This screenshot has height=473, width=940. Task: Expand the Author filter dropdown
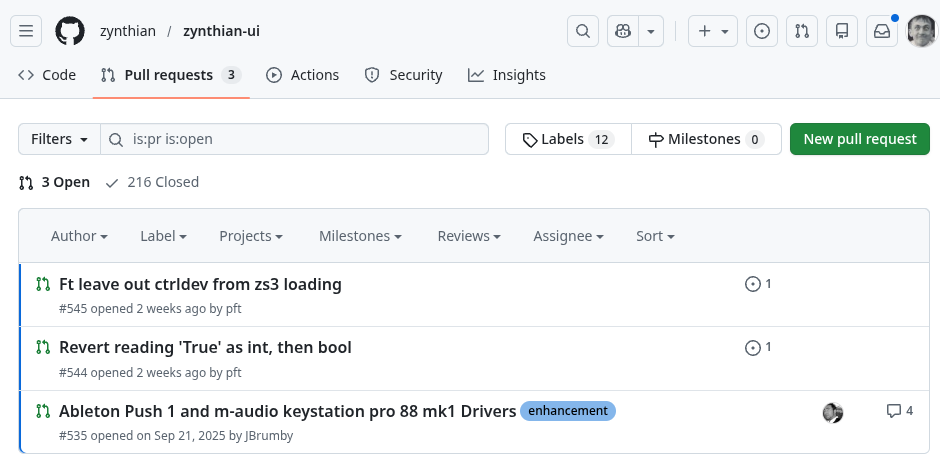coord(79,236)
